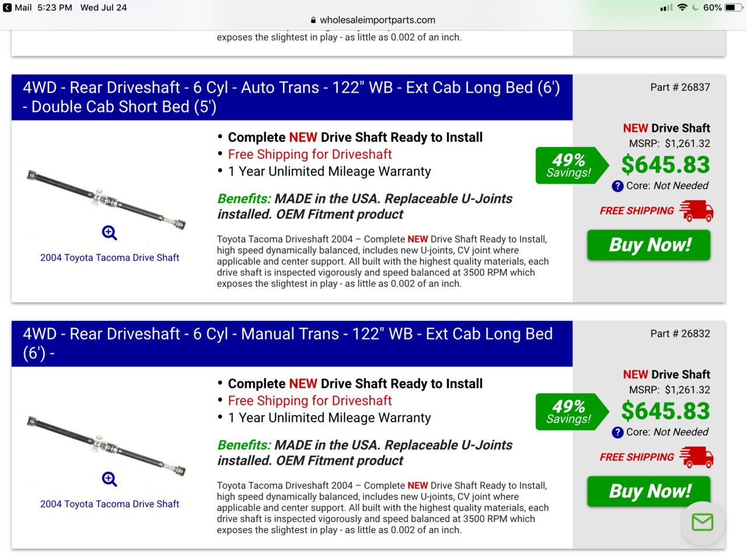Click the 5:23 PM clock in status bar
Image resolution: width=747 pixels, height=560 pixels.
[54, 8]
